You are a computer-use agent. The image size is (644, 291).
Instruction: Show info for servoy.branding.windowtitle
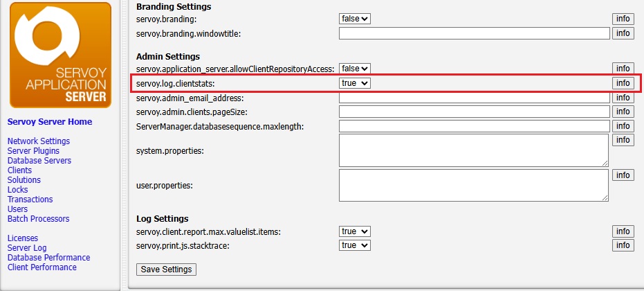coord(623,33)
